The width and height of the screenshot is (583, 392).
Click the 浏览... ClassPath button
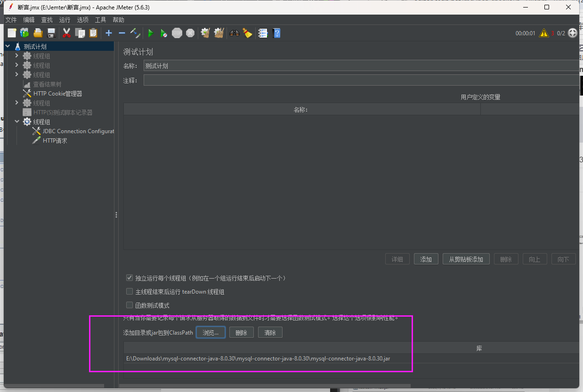[211, 332]
